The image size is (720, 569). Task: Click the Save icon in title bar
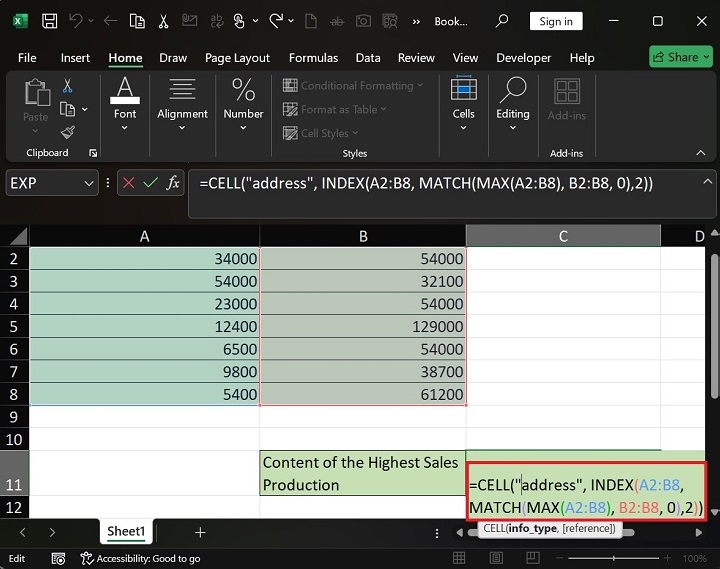click(50, 21)
